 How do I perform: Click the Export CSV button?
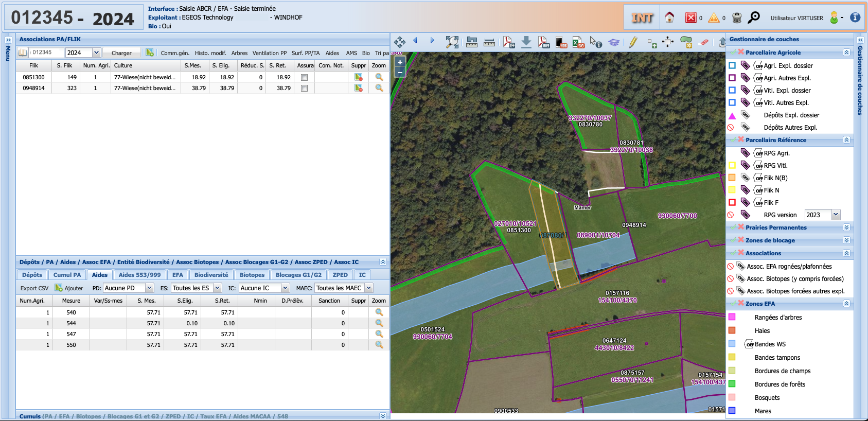34,288
